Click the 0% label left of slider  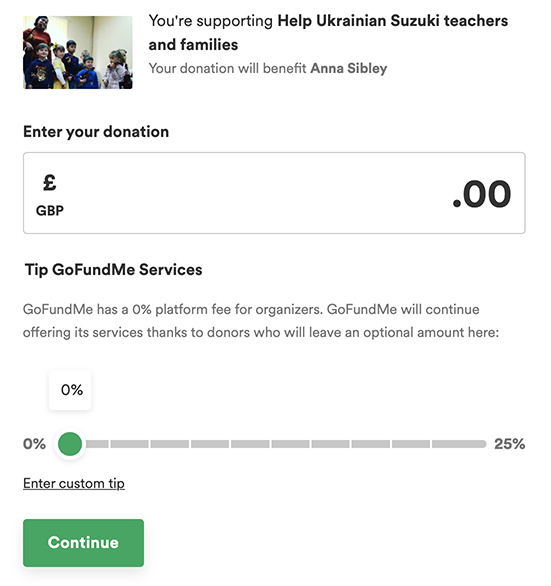[34, 444]
